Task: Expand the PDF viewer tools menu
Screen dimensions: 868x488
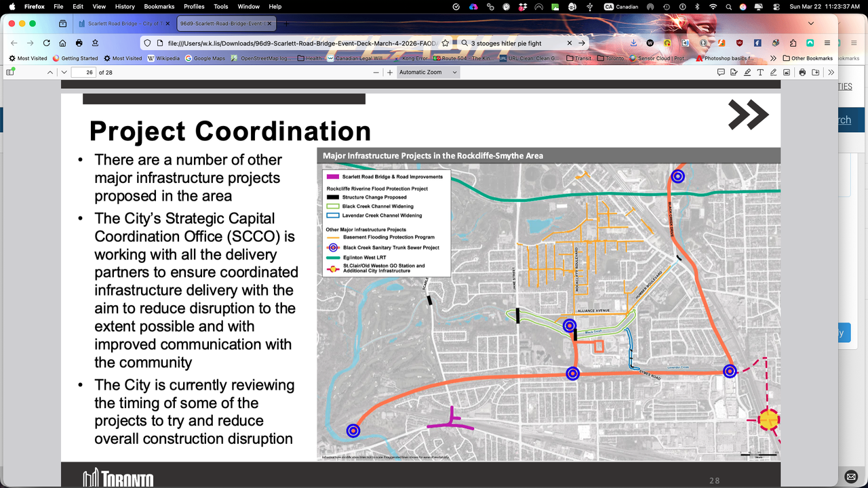Action: 831,72
